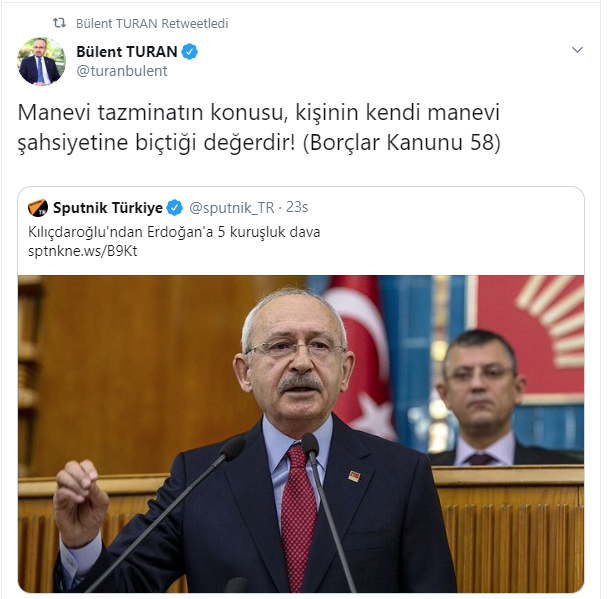Click Sputnik Türkiye's verified badge

pos(174,208)
